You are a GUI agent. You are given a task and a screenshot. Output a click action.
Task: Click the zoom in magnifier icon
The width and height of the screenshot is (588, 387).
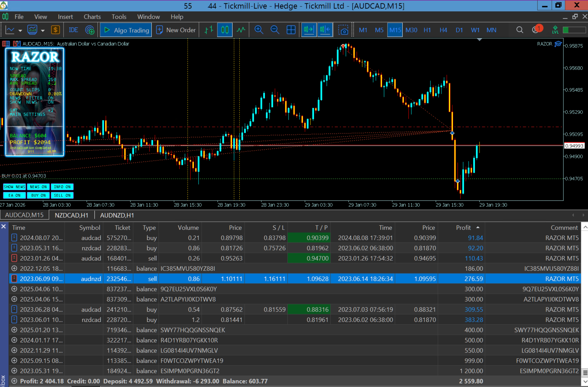pos(259,30)
